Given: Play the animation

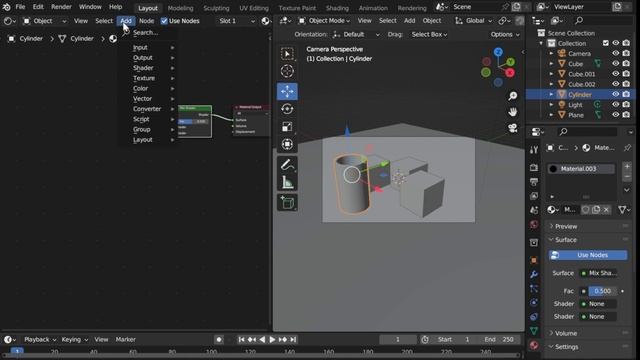Looking at the screenshot, I should click(x=272, y=340).
